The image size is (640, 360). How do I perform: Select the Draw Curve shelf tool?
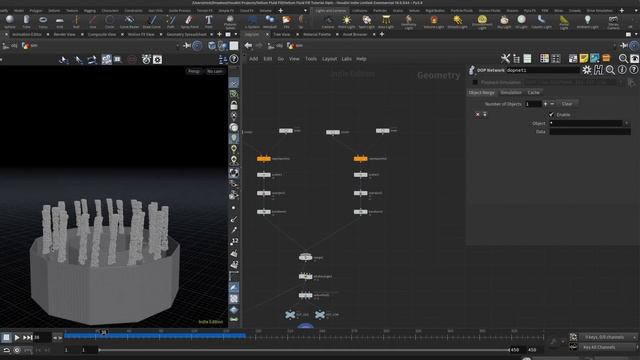(x=151, y=21)
